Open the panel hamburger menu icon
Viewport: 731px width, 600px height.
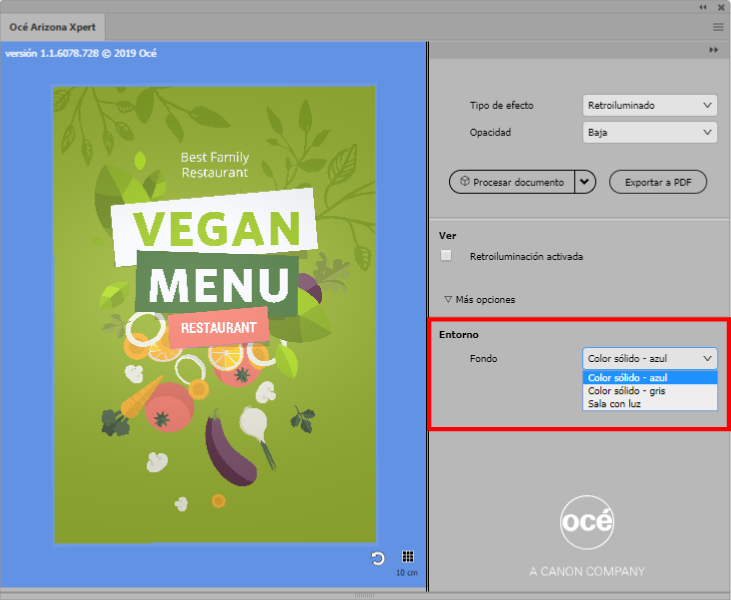(x=718, y=27)
